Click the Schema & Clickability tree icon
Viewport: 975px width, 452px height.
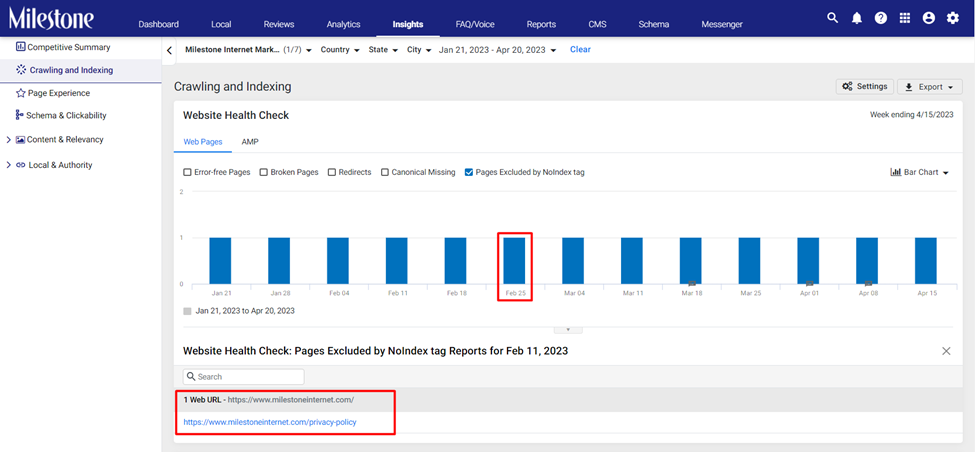(x=19, y=115)
